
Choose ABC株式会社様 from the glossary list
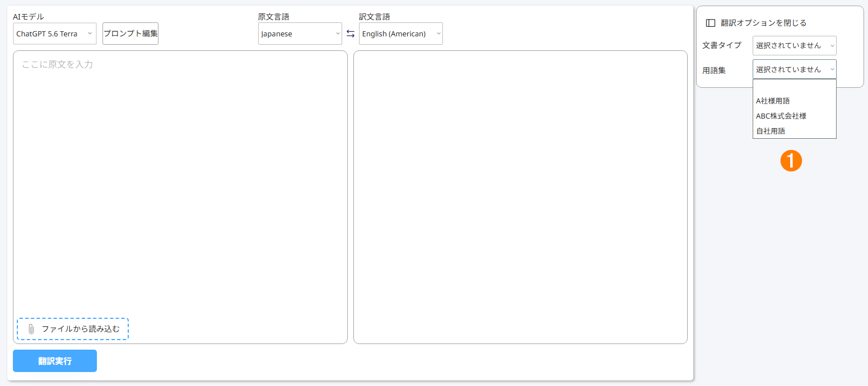795,116
